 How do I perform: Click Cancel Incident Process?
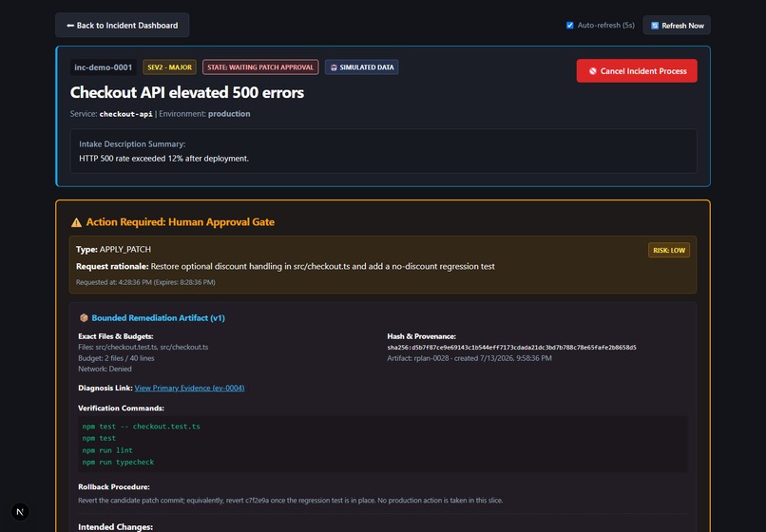[637, 71]
